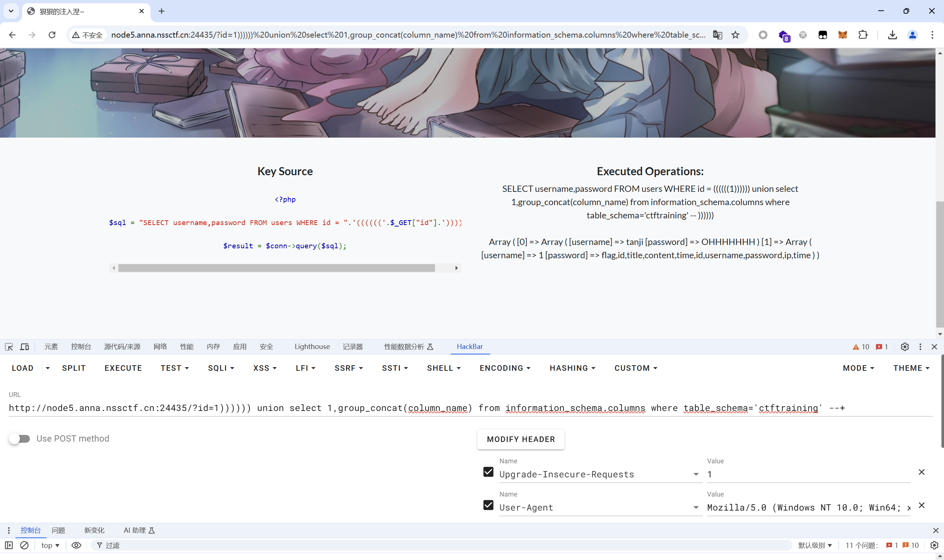Switch to the 元素 tab
Image resolution: width=944 pixels, height=560 pixels.
click(51, 346)
